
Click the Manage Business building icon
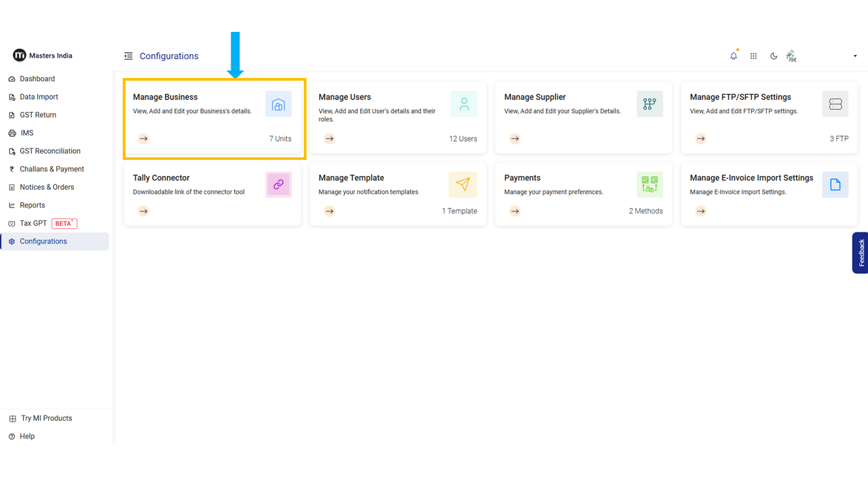click(x=278, y=104)
